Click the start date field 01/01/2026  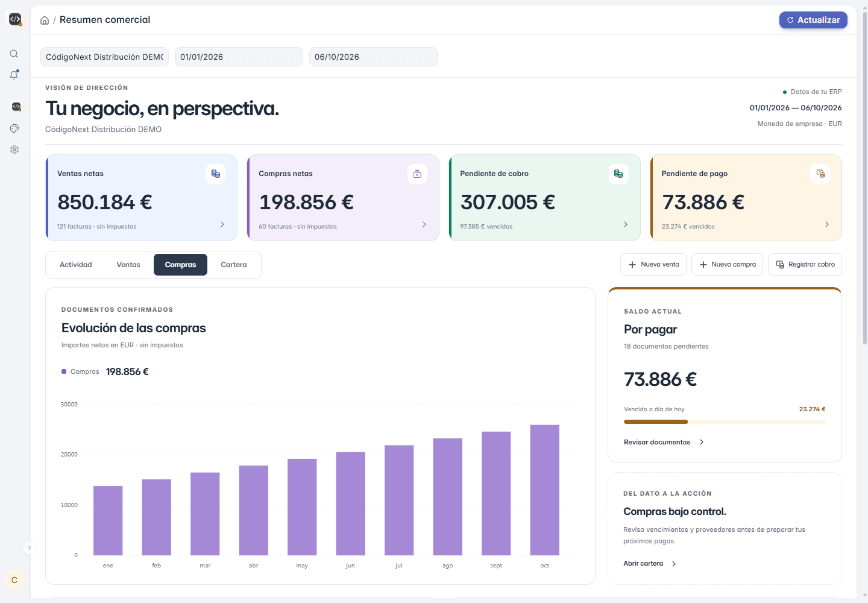tap(239, 57)
